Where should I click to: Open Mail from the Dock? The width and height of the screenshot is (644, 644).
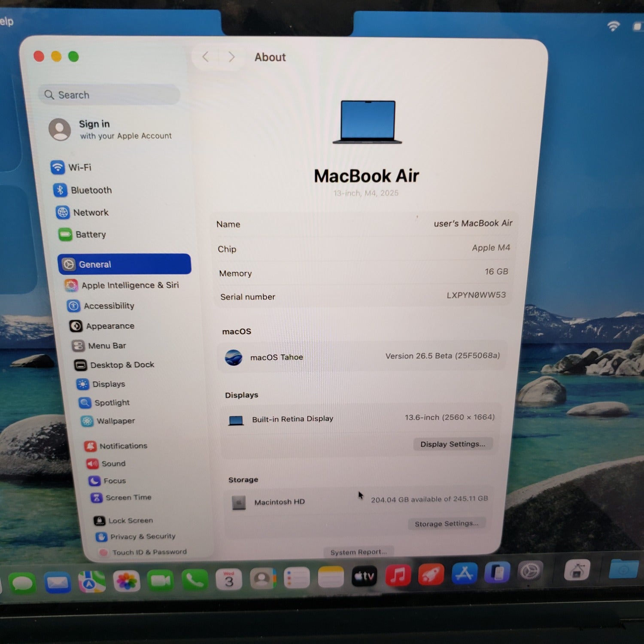coord(58,583)
